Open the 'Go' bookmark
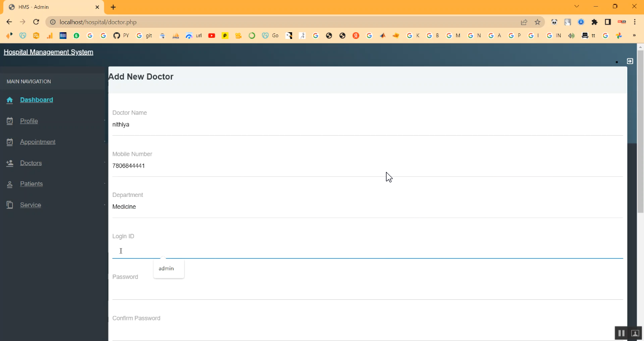This screenshot has height=341, width=644. pos(270,36)
